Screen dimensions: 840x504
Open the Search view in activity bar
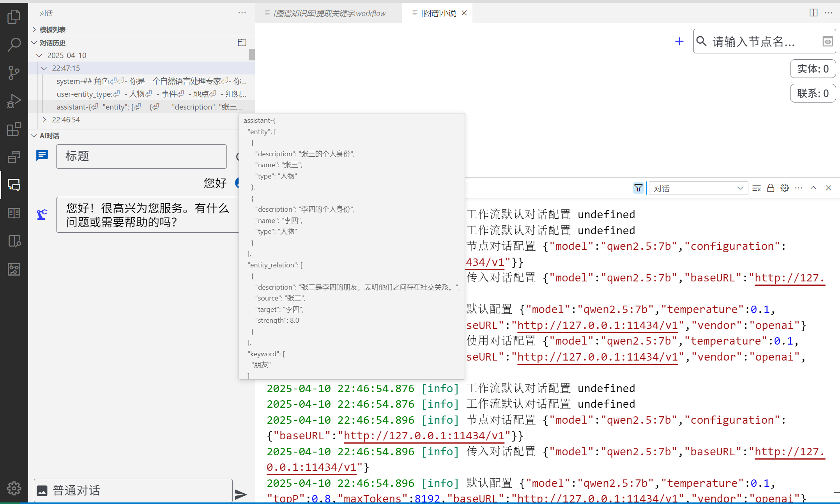(14, 44)
